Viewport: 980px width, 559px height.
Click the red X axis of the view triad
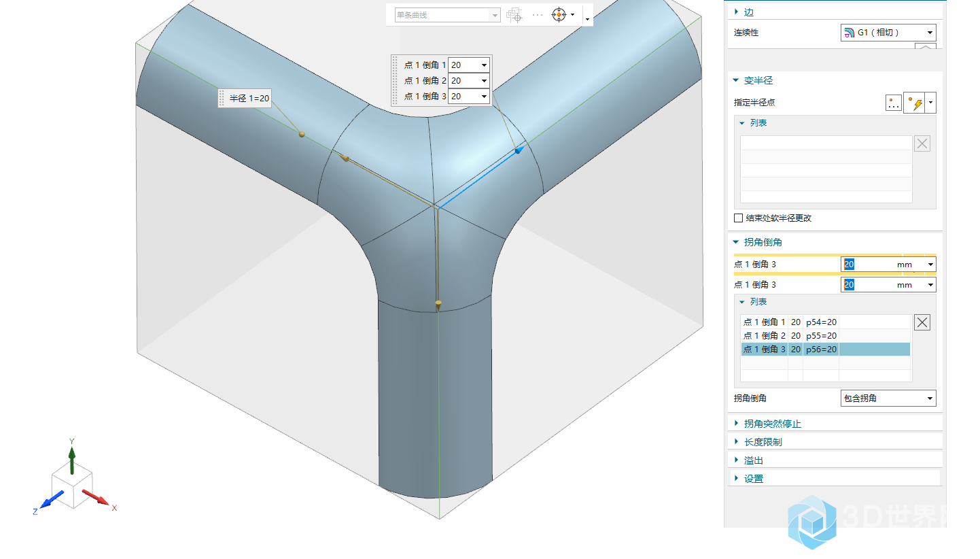[x=95, y=497]
